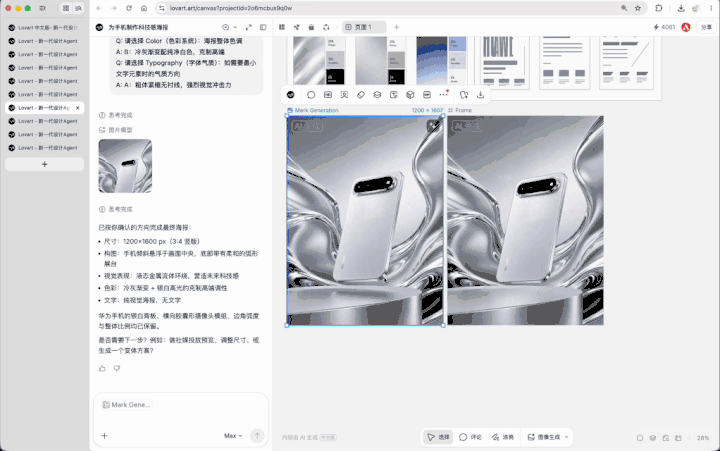Click the layers split icon in the floating toolbar

(x=377, y=95)
